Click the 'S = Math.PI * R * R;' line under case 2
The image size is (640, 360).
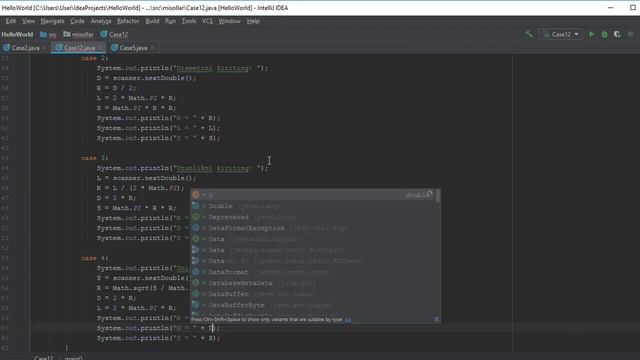coord(136,108)
